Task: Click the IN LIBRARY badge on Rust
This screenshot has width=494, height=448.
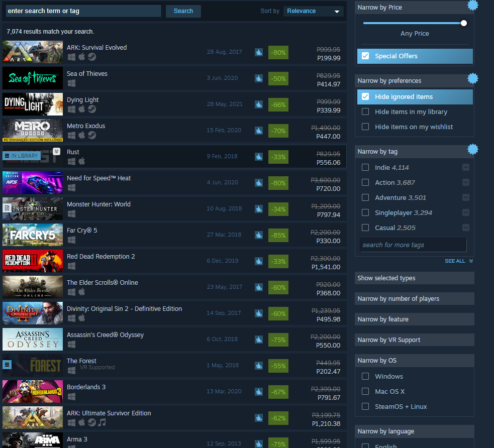Action: click(22, 156)
